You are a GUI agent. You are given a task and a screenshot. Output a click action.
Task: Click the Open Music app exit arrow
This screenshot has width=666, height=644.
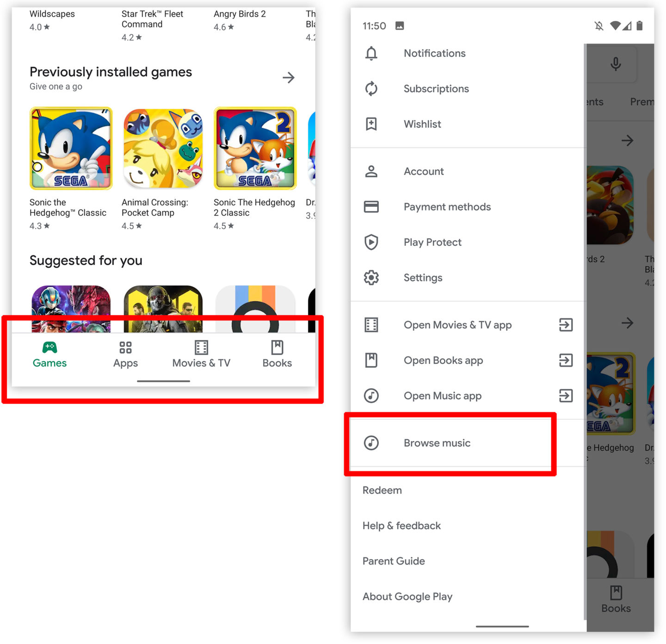566,396
